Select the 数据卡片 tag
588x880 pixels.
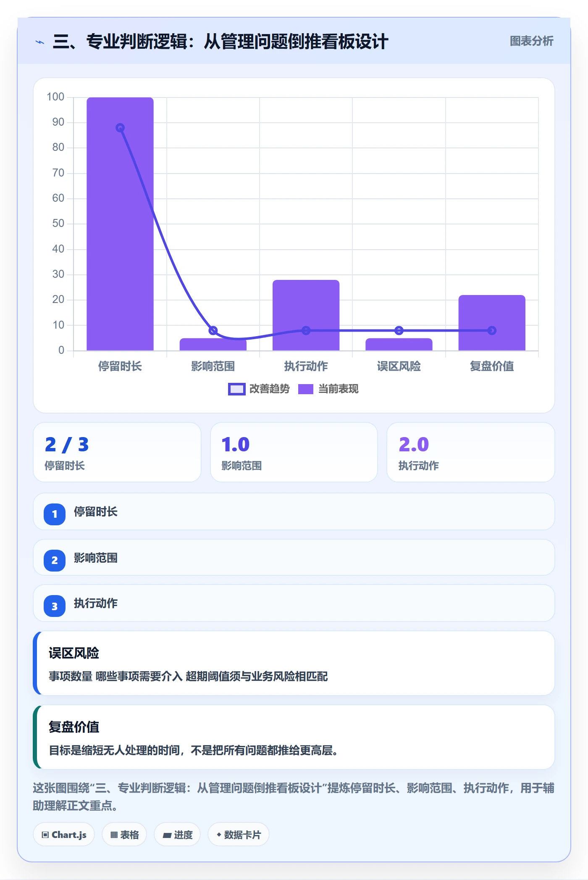[239, 835]
